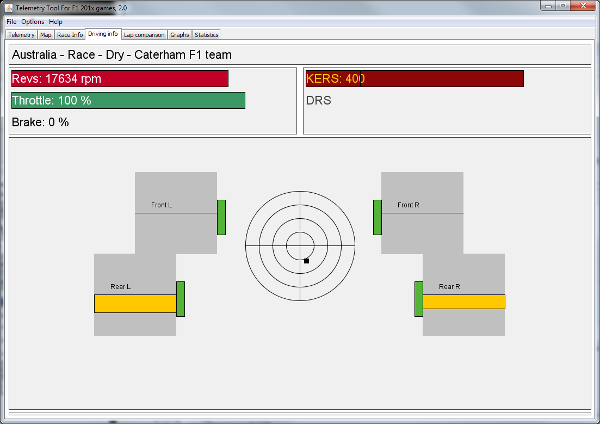Open the Lap comparison tab
This screenshot has height=424, width=600.
pyautogui.click(x=144, y=35)
